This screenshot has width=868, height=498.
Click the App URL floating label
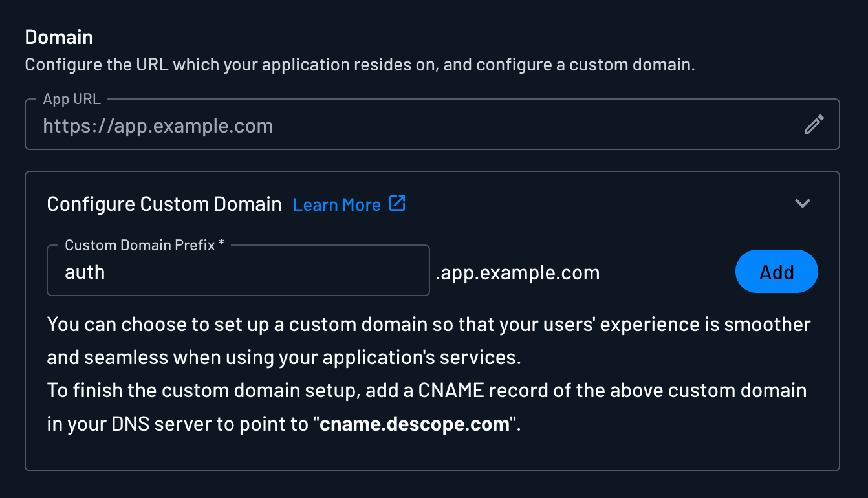click(x=72, y=99)
